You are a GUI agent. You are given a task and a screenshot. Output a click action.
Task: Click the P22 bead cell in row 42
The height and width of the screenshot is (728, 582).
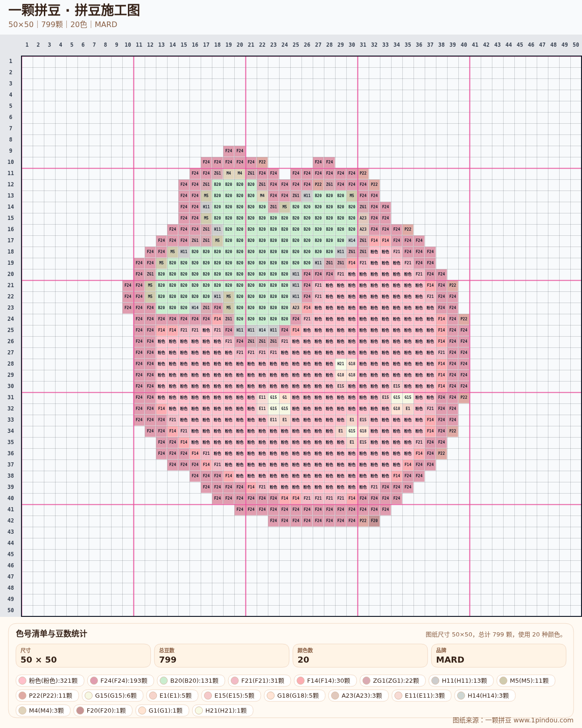[x=363, y=521]
